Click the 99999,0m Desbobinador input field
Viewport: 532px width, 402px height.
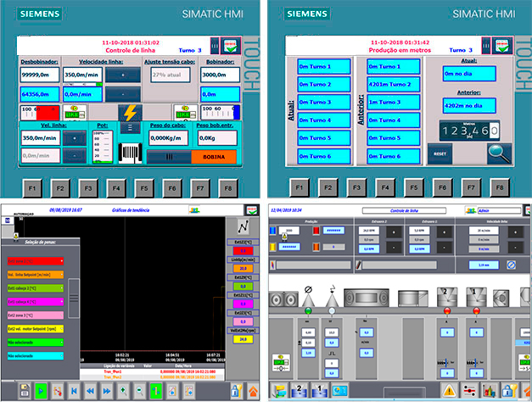point(39,75)
